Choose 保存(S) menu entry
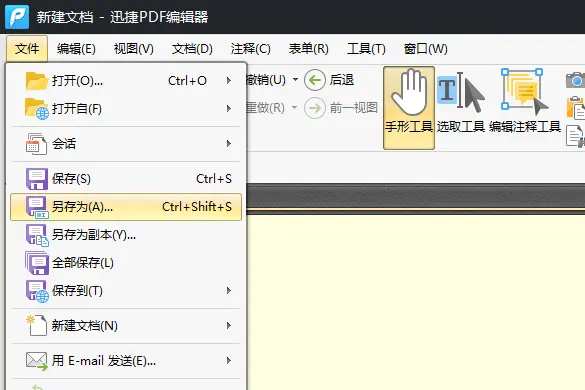The image size is (585, 390). (126, 179)
